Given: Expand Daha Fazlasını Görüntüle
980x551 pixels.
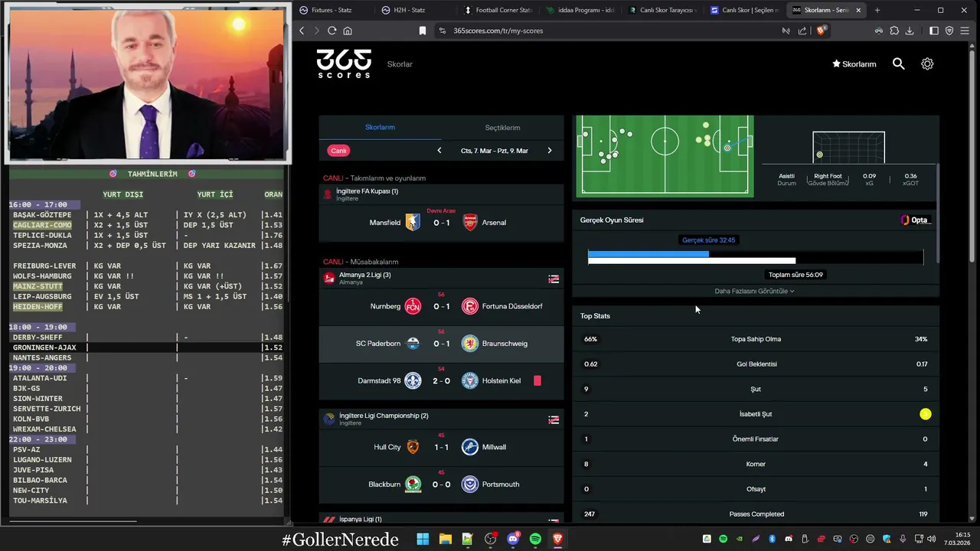Looking at the screenshot, I should click(755, 291).
